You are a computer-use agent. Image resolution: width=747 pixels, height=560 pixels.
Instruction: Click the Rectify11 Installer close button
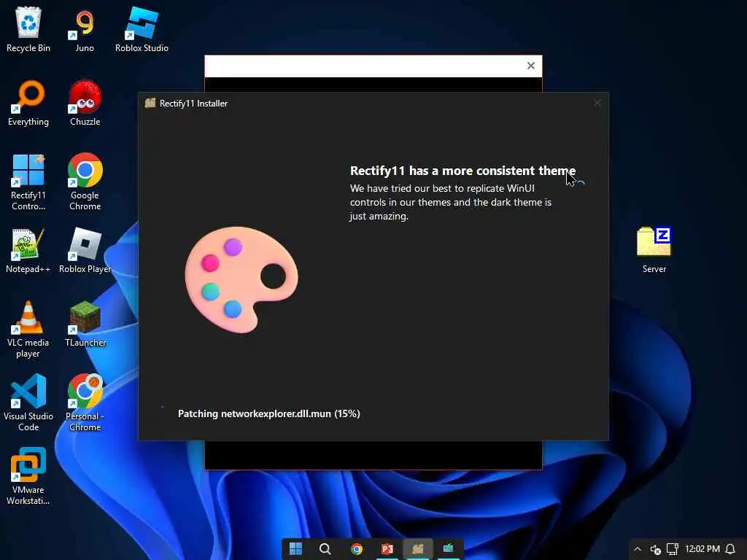click(597, 103)
